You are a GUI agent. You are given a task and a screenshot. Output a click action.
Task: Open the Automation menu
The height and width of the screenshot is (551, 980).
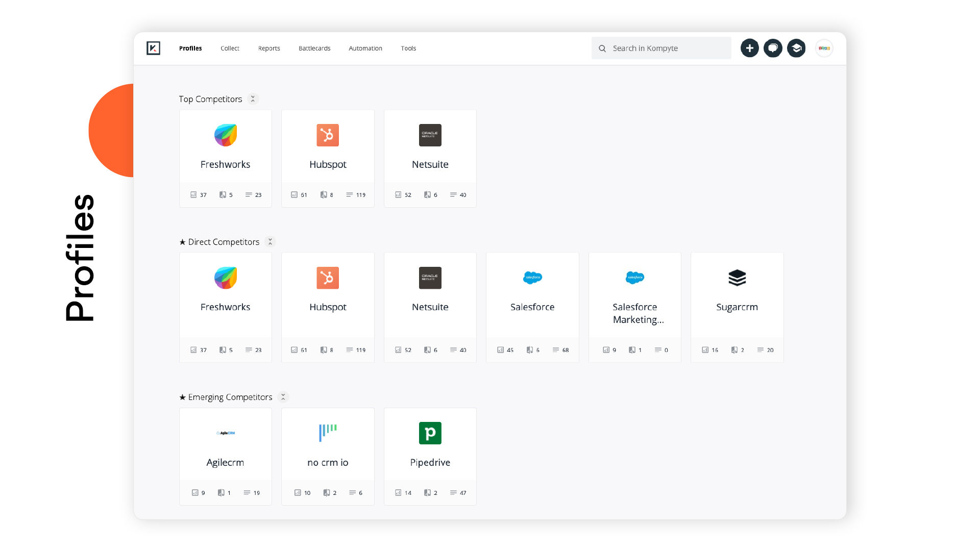pos(365,48)
